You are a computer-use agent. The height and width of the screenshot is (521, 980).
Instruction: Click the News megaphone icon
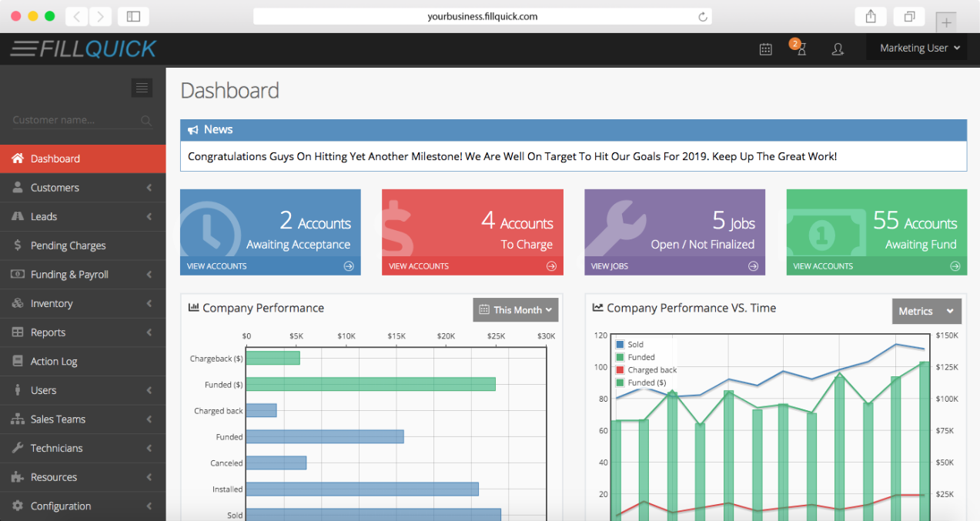[192, 129]
